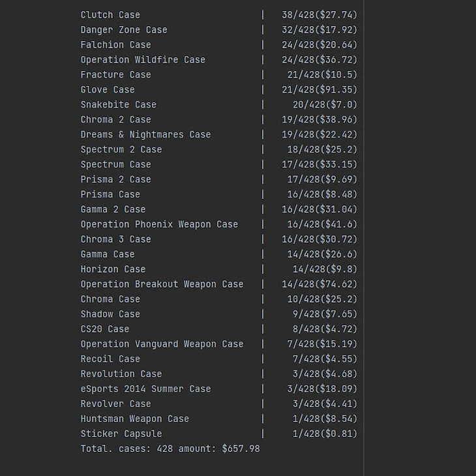Select Chroma 3 Case count 16/428
This screenshot has height=476, width=476.
[x=299, y=239]
